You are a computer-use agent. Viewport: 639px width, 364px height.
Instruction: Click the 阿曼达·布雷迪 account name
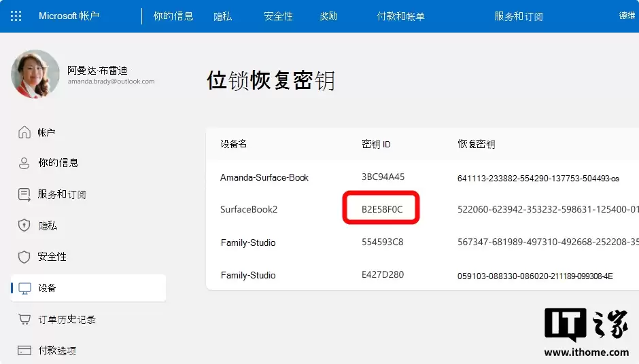click(97, 71)
